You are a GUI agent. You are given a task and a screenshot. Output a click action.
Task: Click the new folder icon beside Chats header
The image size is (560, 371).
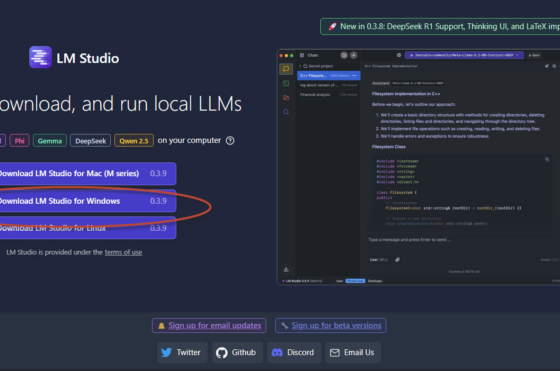[x=344, y=55]
